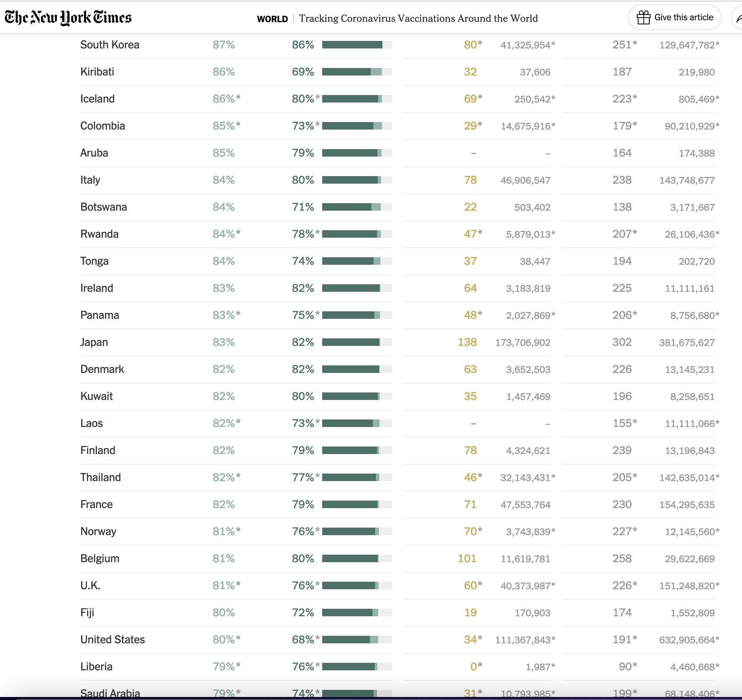Click Rwanda's 207 doses per 100 value
Viewport: 742px width, 700px height.
coord(622,234)
